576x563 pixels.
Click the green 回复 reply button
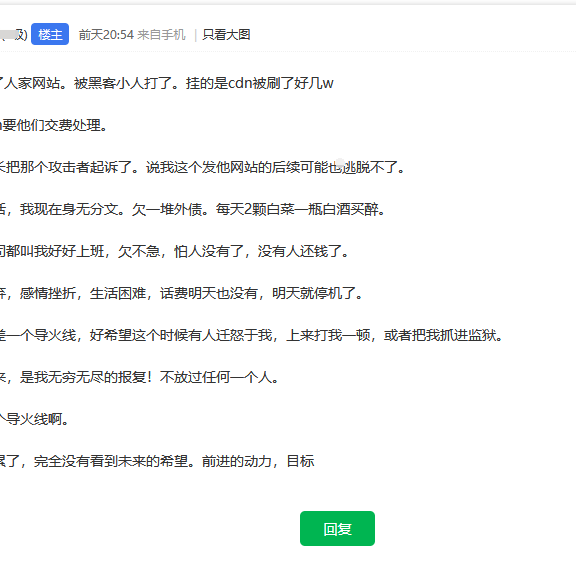point(337,528)
